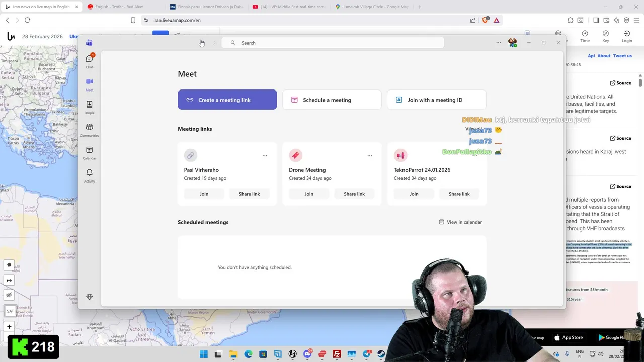Open the About link on liveuamap
The width and height of the screenshot is (644, 362).
604,56
